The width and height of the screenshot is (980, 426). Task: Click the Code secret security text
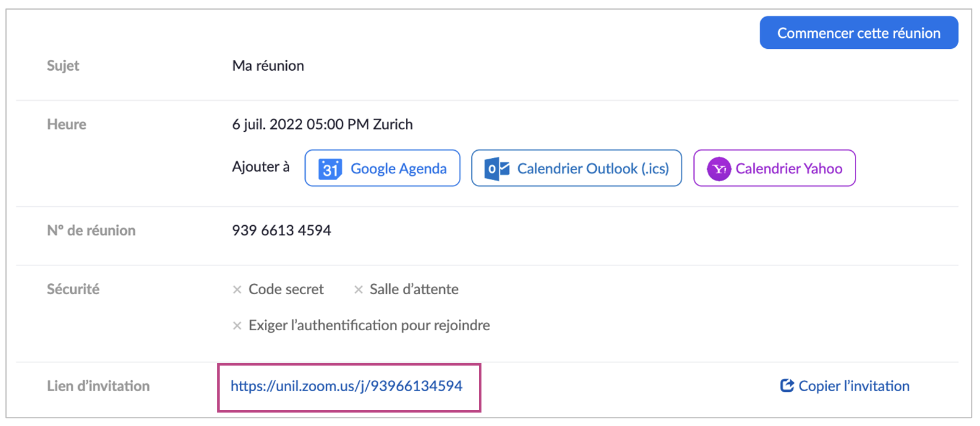(x=286, y=289)
